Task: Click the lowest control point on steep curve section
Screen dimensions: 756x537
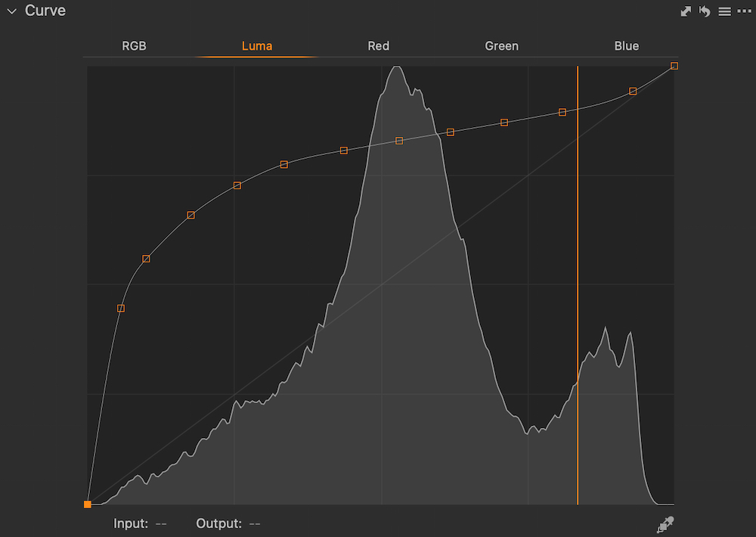Action: [121, 309]
